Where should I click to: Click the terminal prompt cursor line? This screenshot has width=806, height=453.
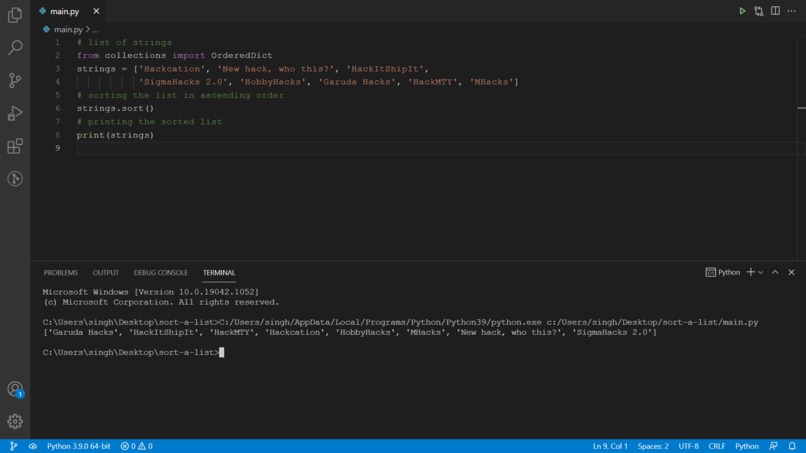tap(133, 352)
